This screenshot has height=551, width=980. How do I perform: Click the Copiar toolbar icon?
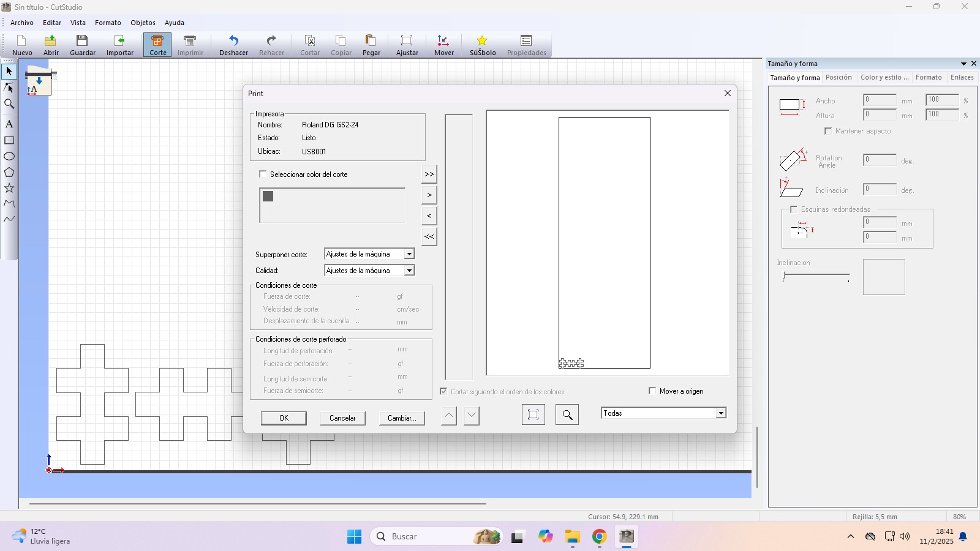point(341,45)
